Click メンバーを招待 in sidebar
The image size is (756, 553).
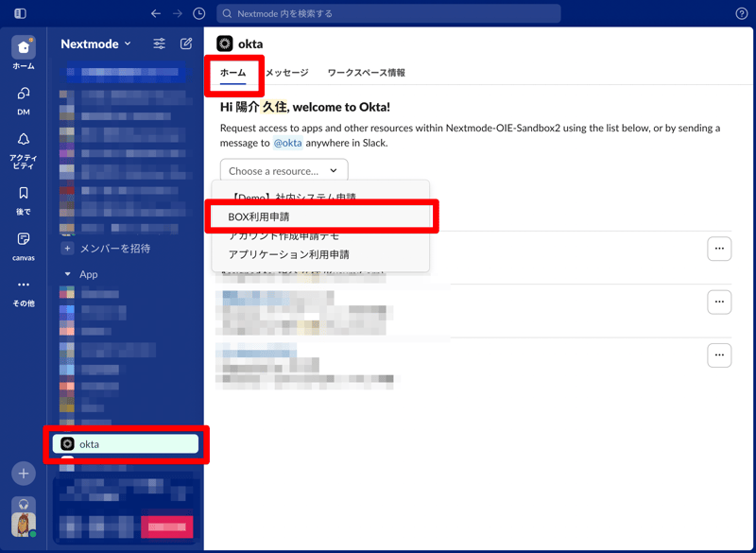pos(114,249)
